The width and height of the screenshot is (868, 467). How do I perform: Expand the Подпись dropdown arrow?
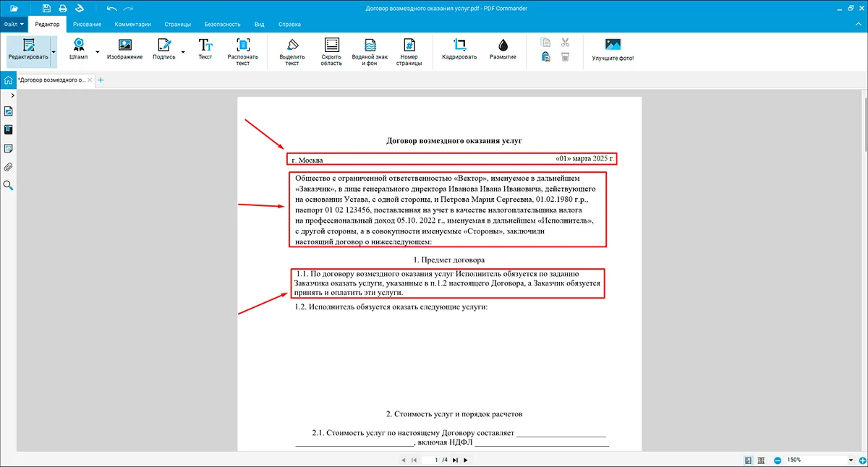(182, 52)
